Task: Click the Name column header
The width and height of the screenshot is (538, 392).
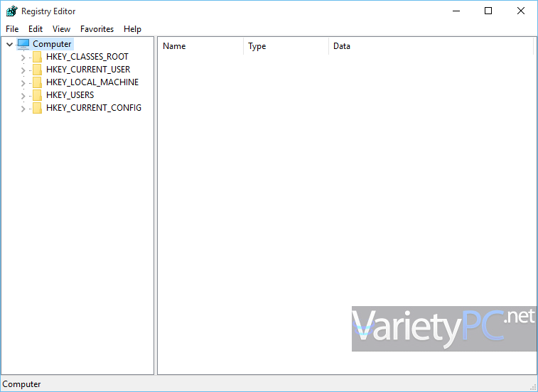Action: [x=200, y=46]
